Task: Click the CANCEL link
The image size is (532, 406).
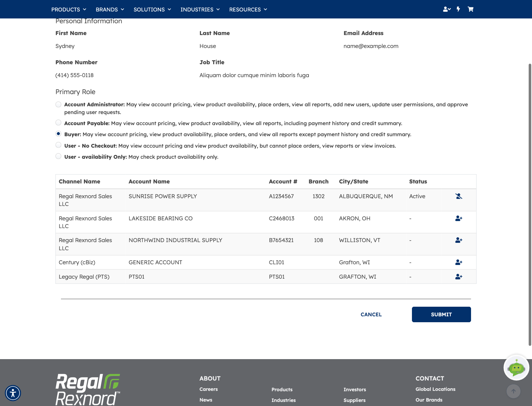Action: click(371, 314)
